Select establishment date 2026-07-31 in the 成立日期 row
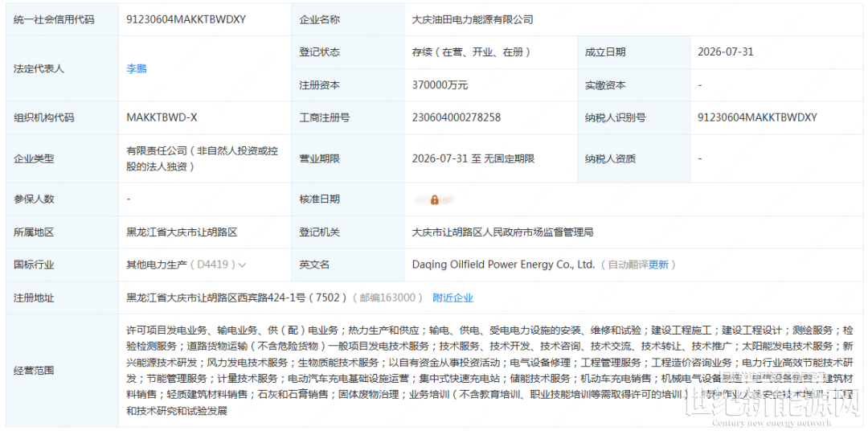The image size is (868, 431). (726, 52)
